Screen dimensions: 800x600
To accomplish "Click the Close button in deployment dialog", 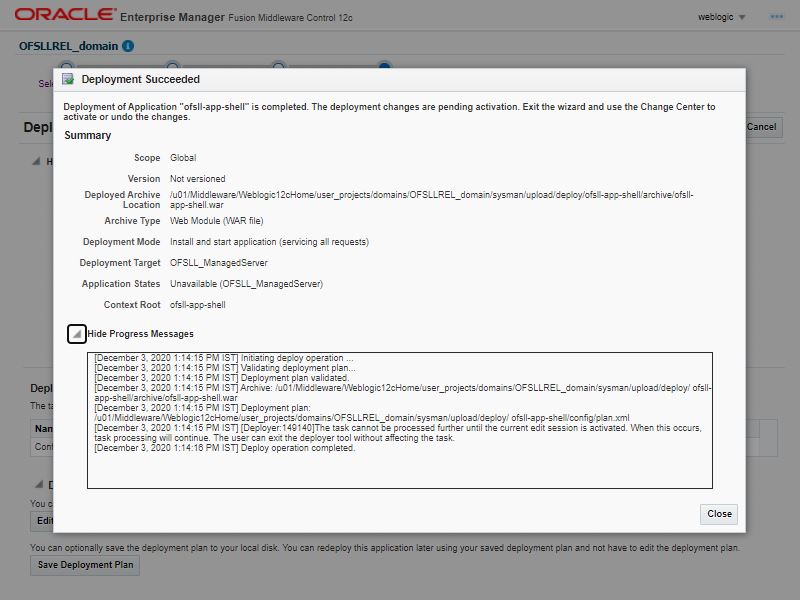I will click(718, 514).
